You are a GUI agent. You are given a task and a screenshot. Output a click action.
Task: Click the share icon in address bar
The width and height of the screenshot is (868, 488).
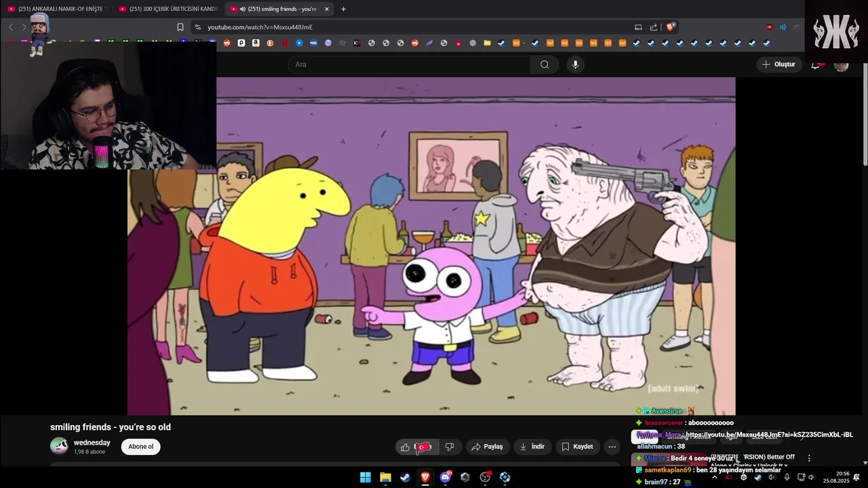pos(654,27)
